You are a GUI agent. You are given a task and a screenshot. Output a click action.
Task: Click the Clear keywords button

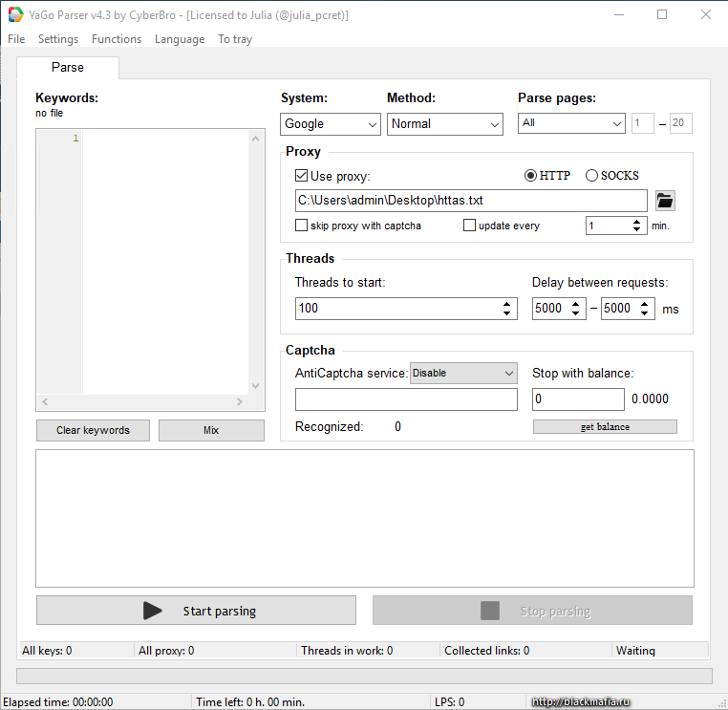pyautogui.click(x=93, y=430)
